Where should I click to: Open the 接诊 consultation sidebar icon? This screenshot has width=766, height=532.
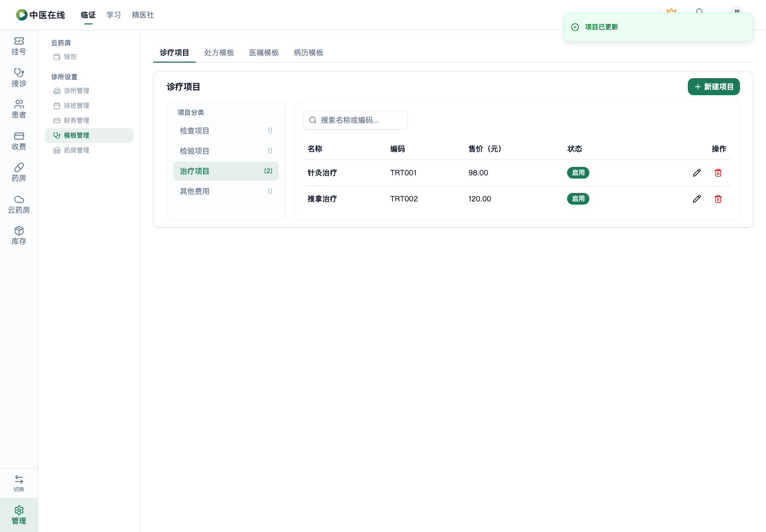coord(19,78)
